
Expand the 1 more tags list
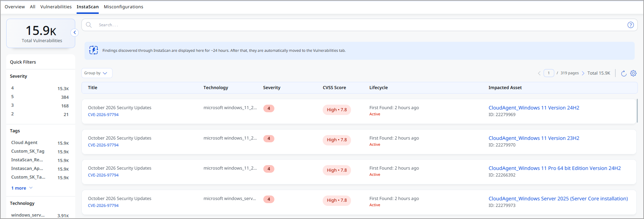[x=22, y=188]
